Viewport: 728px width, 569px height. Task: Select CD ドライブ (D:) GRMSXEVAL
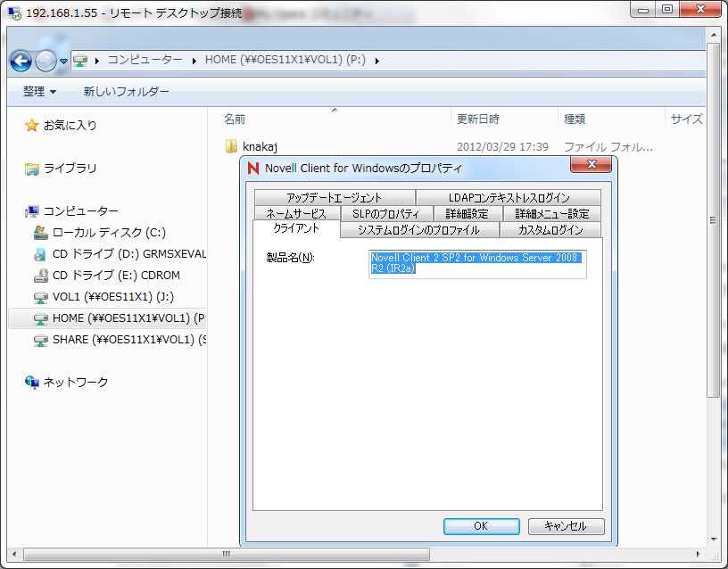tap(129, 254)
